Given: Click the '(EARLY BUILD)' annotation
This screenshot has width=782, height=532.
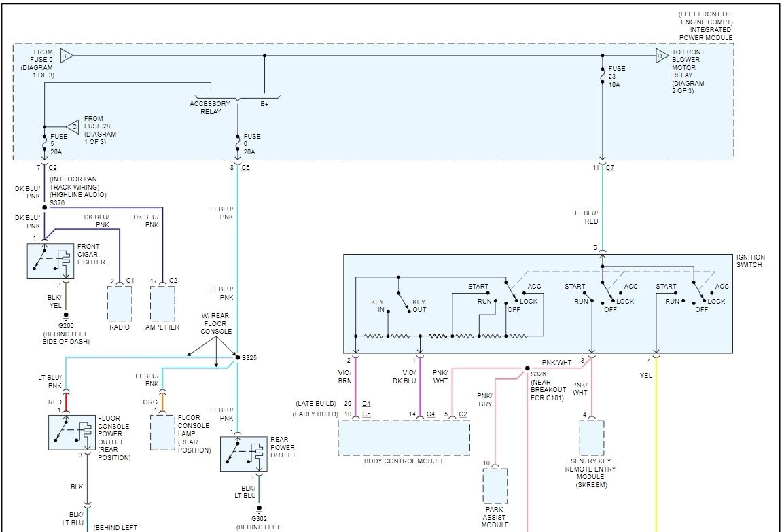Looking at the screenshot, I should 315,414.
